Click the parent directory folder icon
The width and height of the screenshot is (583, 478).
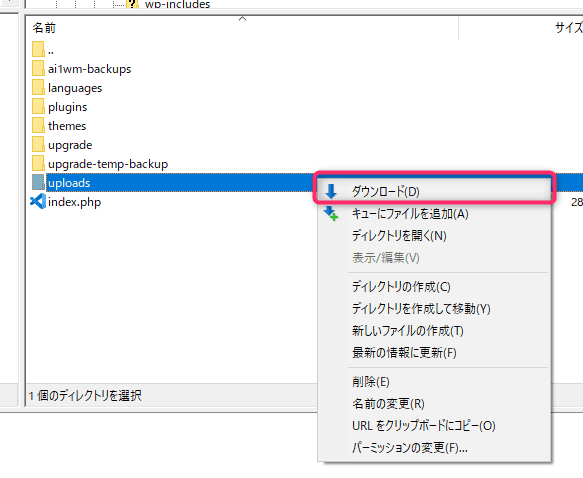click(x=38, y=49)
